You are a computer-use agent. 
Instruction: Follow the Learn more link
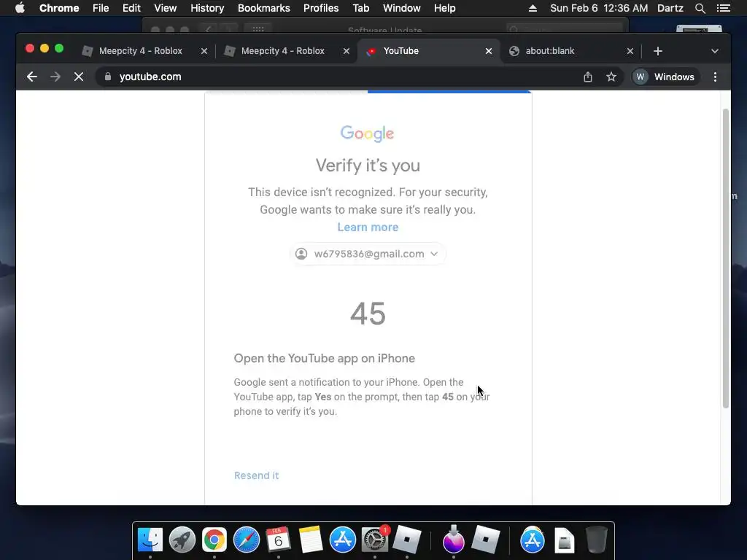pos(368,227)
